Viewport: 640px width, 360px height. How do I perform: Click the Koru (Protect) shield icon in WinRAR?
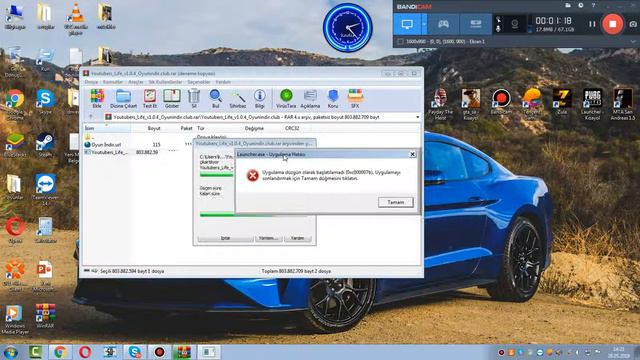point(333,99)
